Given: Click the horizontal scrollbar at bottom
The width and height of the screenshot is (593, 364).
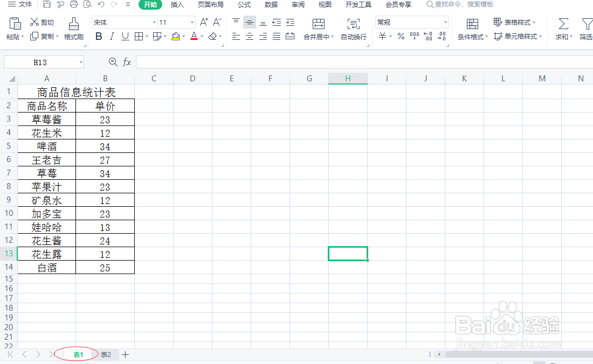Looking at the screenshot, I should [519, 354].
